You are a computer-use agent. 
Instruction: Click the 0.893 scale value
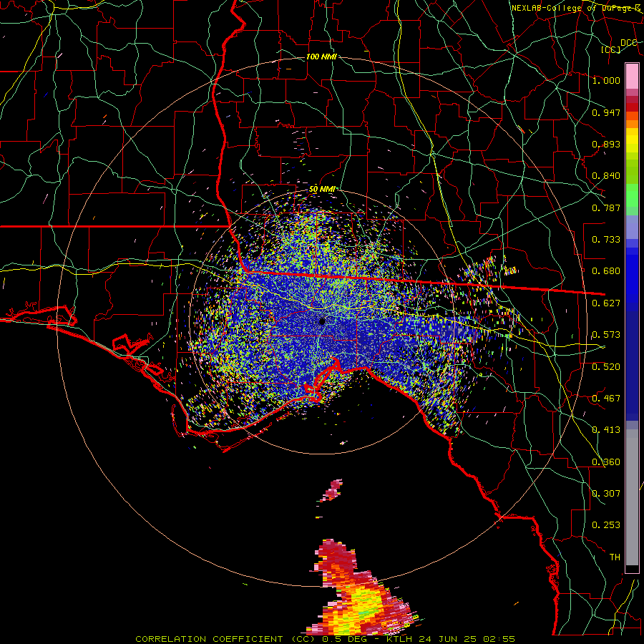tap(606, 144)
